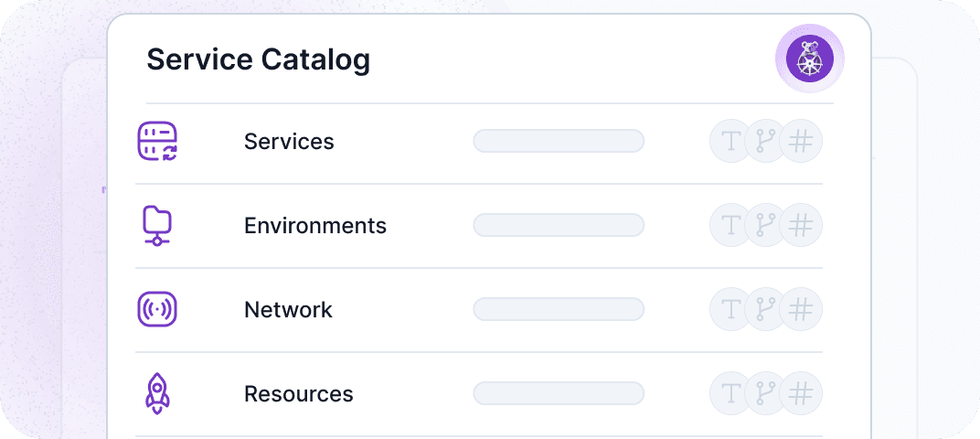
Task: Click the Services row text-type icon
Action: point(731,142)
